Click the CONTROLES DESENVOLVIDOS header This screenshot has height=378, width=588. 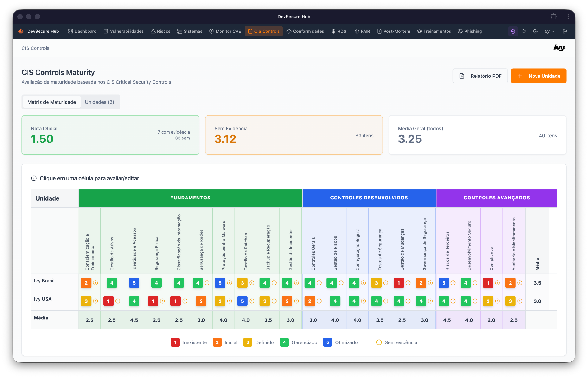(369, 198)
